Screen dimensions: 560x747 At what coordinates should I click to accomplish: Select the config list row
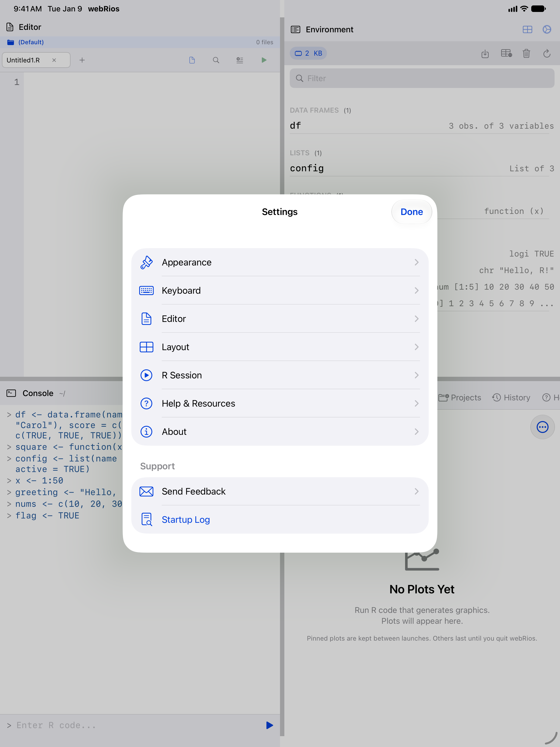422,168
